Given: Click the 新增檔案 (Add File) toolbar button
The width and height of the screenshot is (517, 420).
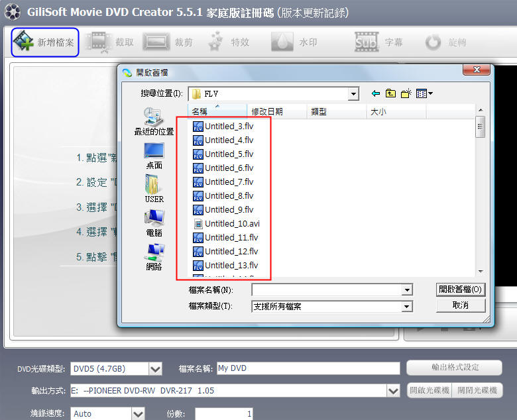Looking at the screenshot, I should (45, 42).
